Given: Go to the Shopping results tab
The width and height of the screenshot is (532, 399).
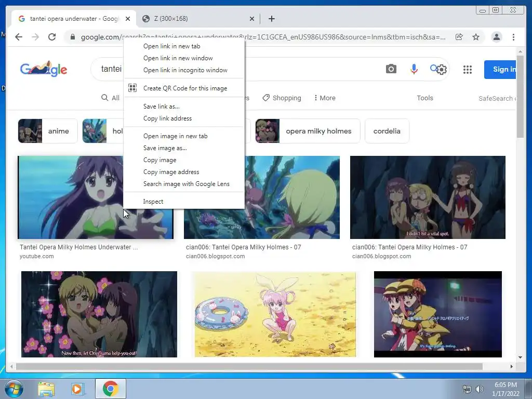Looking at the screenshot, I should pos(282,98).
